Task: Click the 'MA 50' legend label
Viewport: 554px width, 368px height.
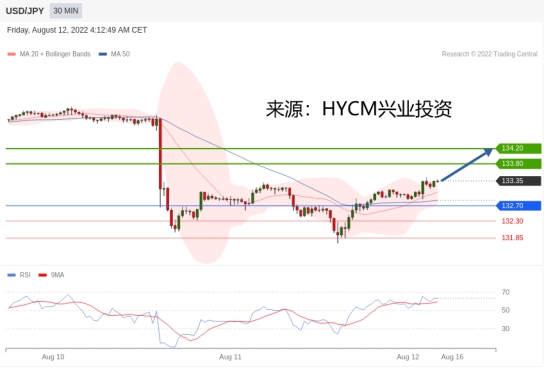Action: click(x=120, y=54)
